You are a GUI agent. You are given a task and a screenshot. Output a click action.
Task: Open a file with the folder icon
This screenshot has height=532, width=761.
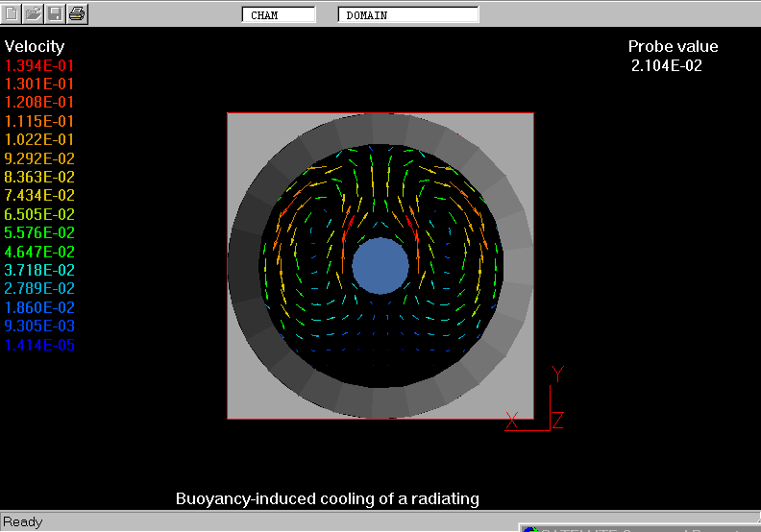34,13
